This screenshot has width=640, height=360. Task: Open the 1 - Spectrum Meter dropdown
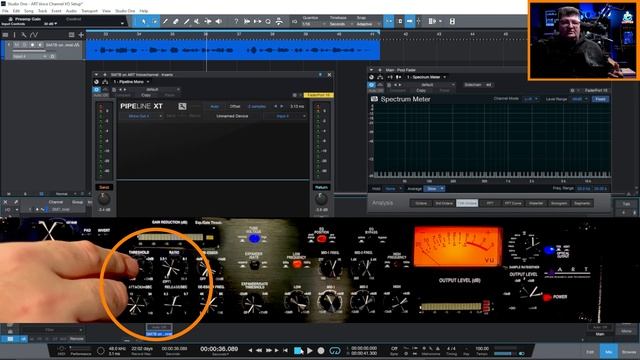point(426,77)
